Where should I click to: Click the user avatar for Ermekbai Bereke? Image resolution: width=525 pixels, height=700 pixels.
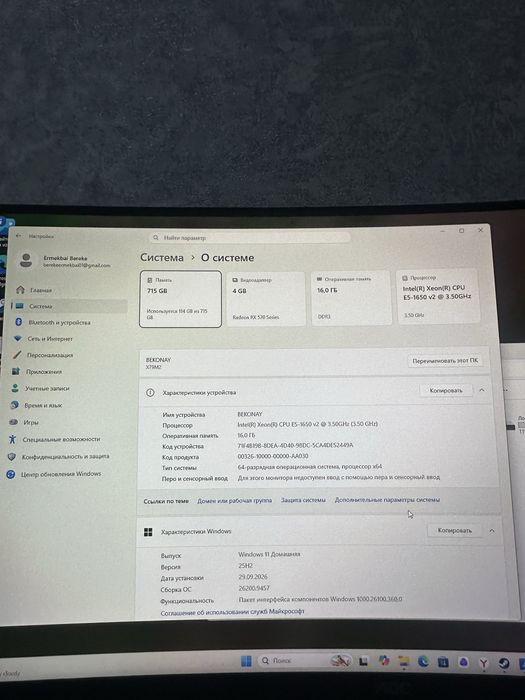(26, 260)
